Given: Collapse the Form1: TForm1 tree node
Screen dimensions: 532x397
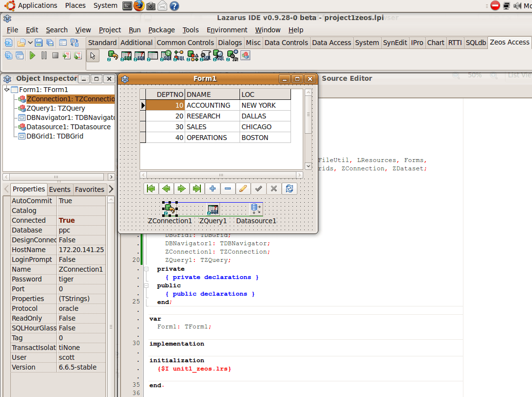Looking at the screenshot, I should tap(7, 90).
